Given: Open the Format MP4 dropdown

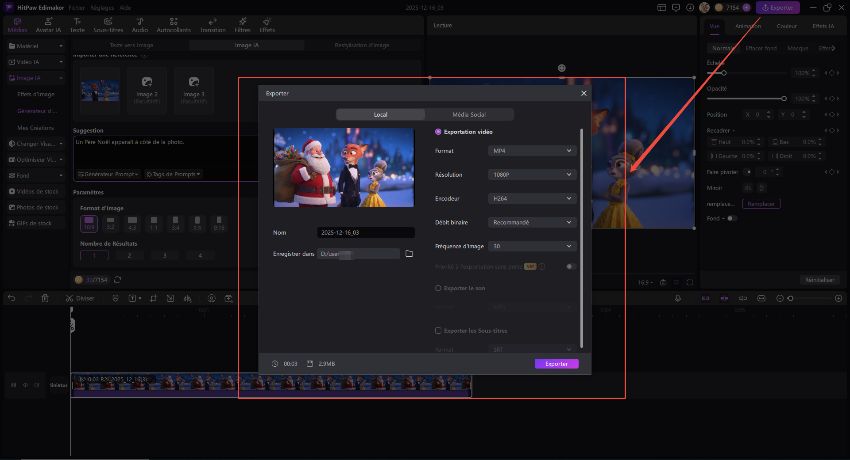Looking at the screenshot, I should coord(532,151).
